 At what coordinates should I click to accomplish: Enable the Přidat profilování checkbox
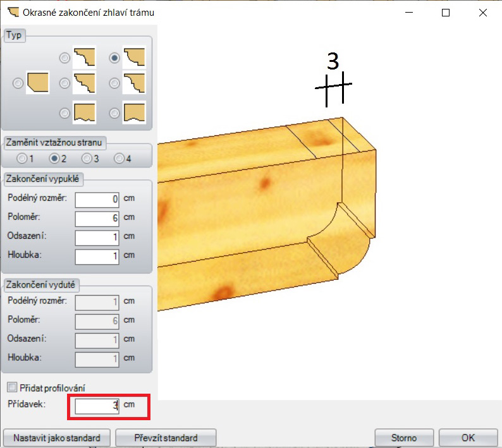point(12,387)
